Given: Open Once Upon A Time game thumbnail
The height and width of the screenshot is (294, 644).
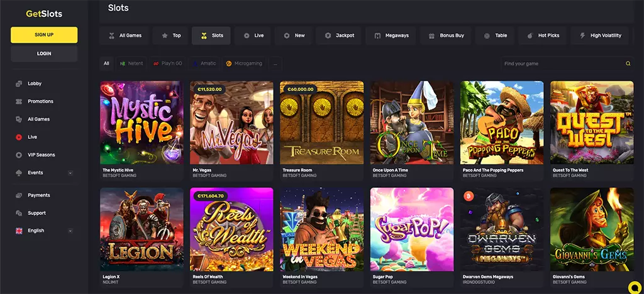Looking at the screenshot, I should coord(412,122).
